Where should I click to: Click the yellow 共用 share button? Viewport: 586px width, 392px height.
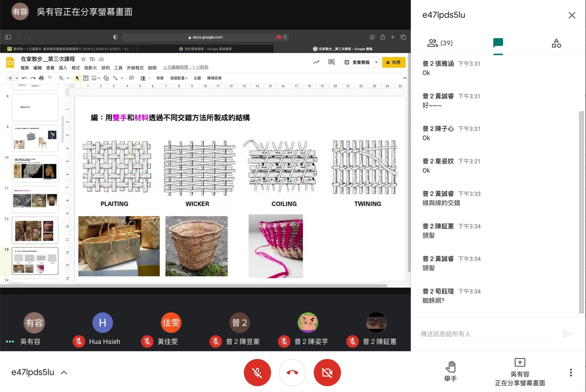coord(393,62)
